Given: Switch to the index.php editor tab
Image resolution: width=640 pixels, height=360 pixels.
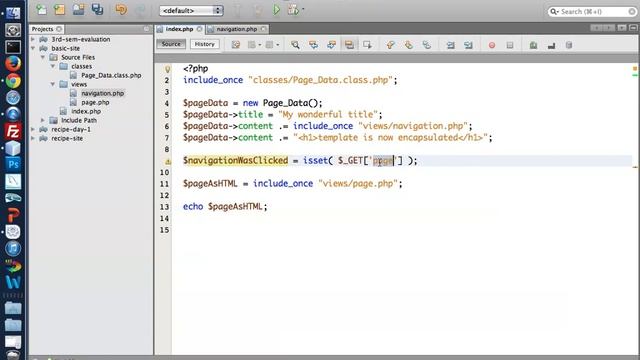Looking at the screenshot, I should [179, 29].
